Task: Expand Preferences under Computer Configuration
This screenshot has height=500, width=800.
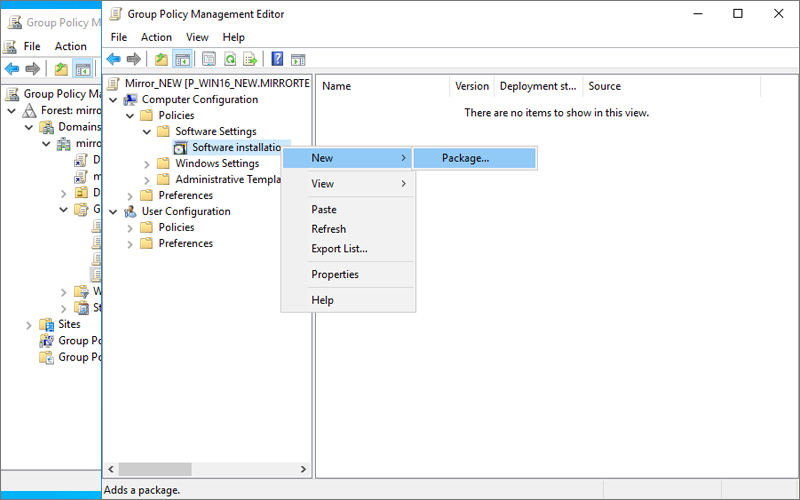Action: [x=130, y=196]
